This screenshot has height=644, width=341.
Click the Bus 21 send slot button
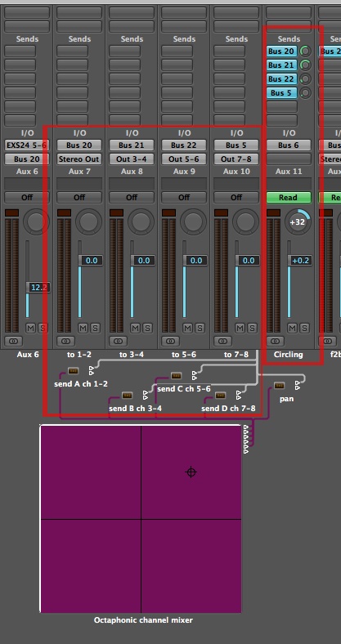pyautogui.click(x=281, y=65)
